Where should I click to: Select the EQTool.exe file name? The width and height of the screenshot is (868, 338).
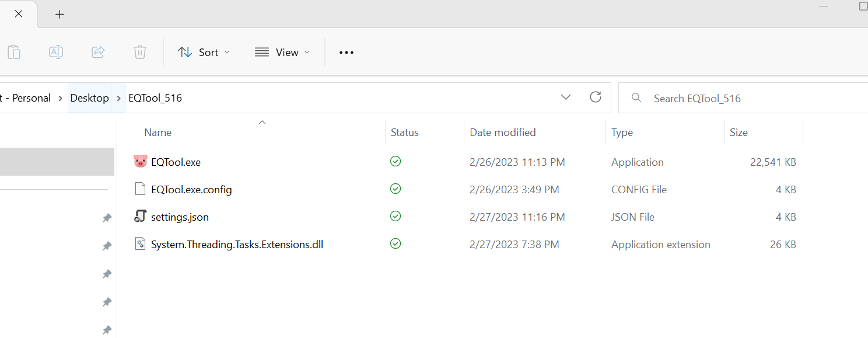176,162
